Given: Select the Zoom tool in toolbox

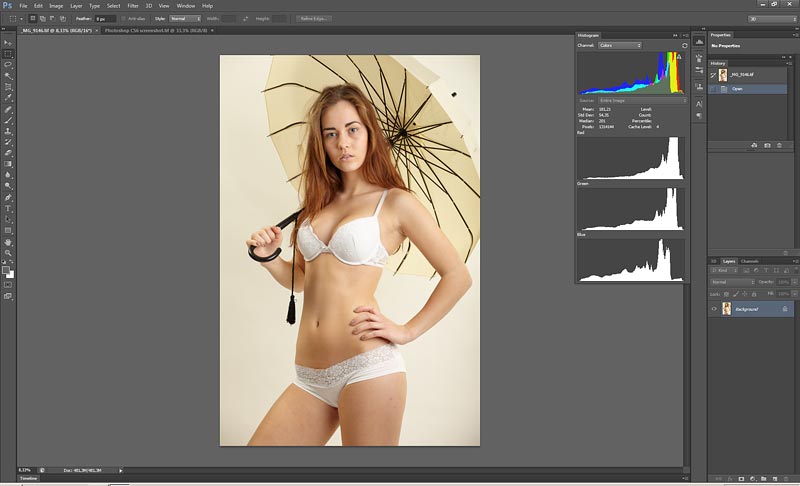Looking at the screenshot, I should [8, 253].
